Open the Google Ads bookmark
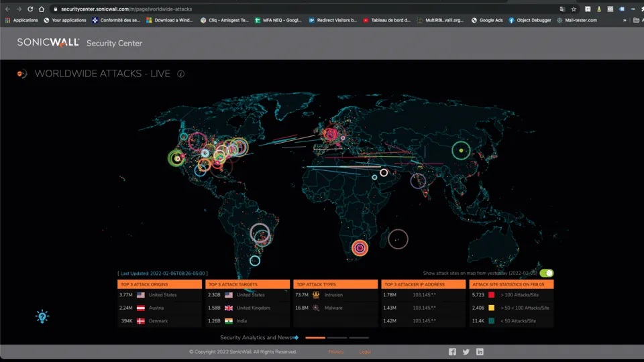The image size is (644, 362). (x=487, y=20)
